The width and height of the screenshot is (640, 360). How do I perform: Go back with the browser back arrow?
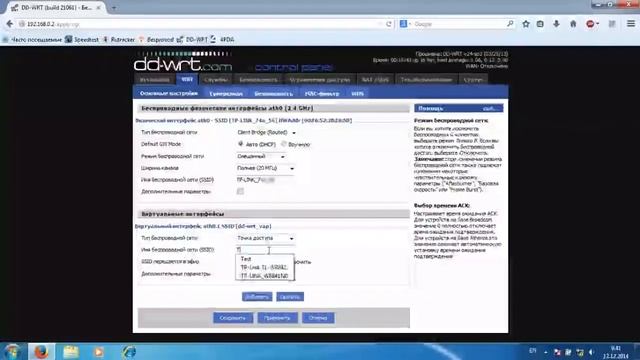pyautogui.click(x=9, y=24)
